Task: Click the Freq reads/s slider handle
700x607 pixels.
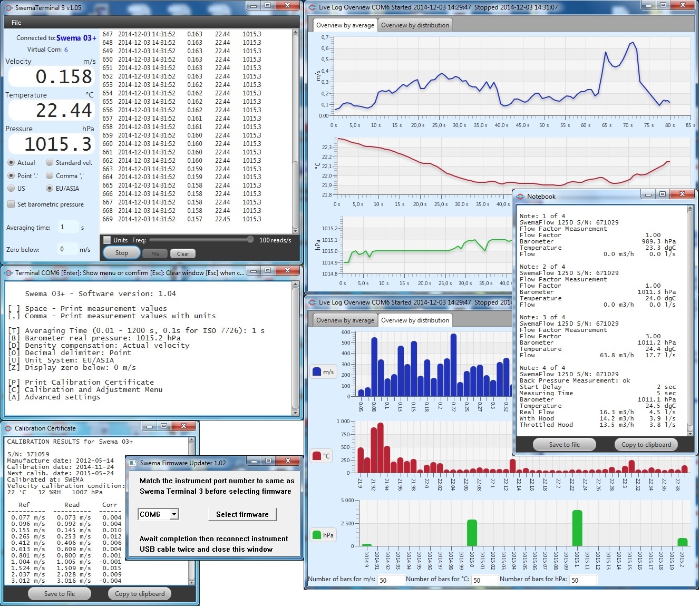Action: tap(250, 240)
